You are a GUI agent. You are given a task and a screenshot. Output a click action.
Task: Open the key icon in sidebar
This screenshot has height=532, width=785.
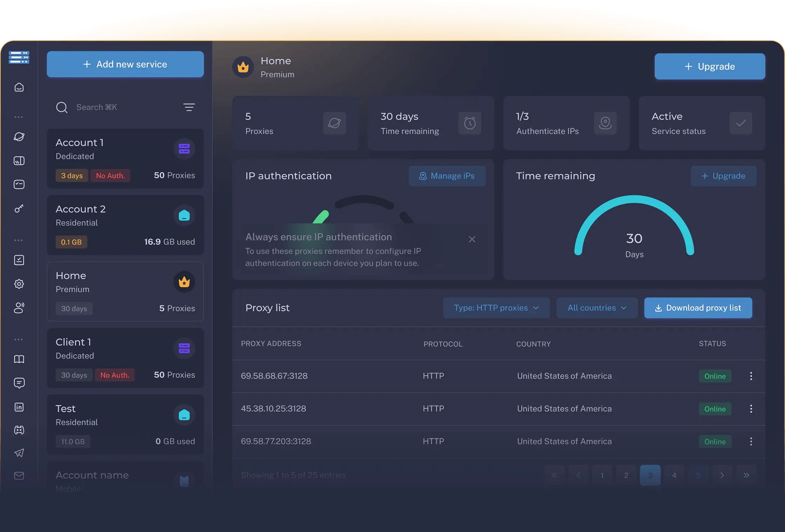[19, 209]
